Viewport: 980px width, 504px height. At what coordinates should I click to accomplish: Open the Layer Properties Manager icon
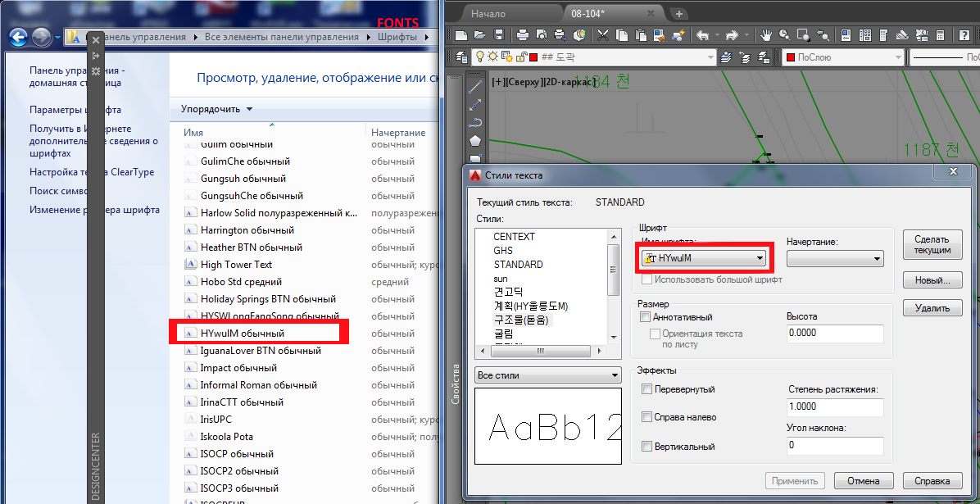click(462, 57)
